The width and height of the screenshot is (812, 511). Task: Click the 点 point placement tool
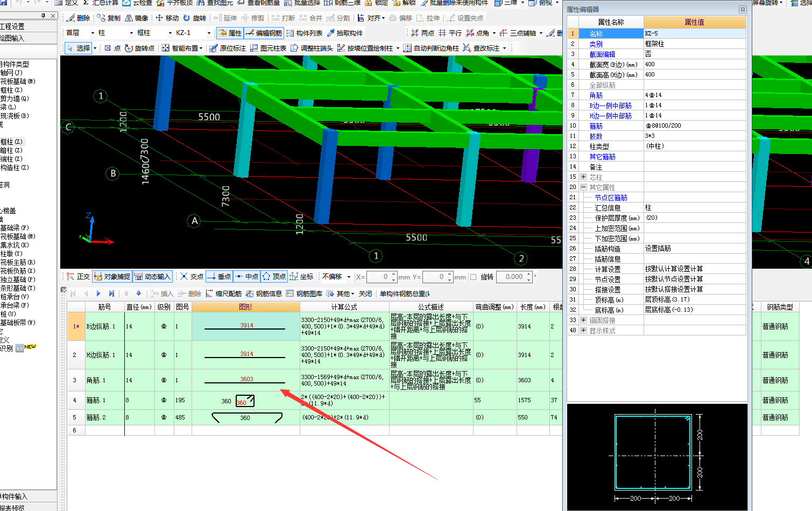click(x=112, y=48)
